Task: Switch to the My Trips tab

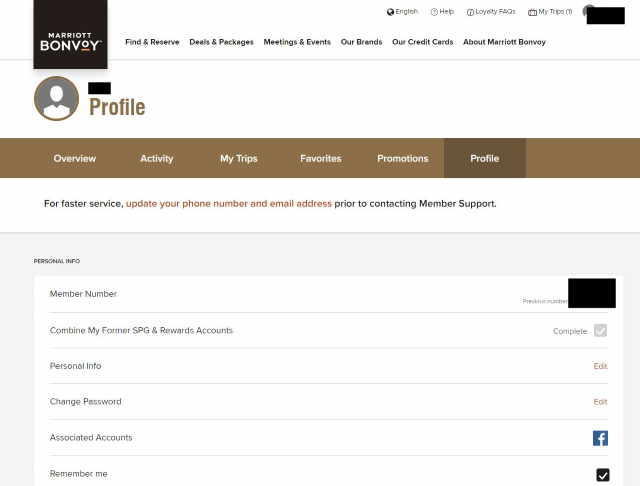Action: (239, 158)
